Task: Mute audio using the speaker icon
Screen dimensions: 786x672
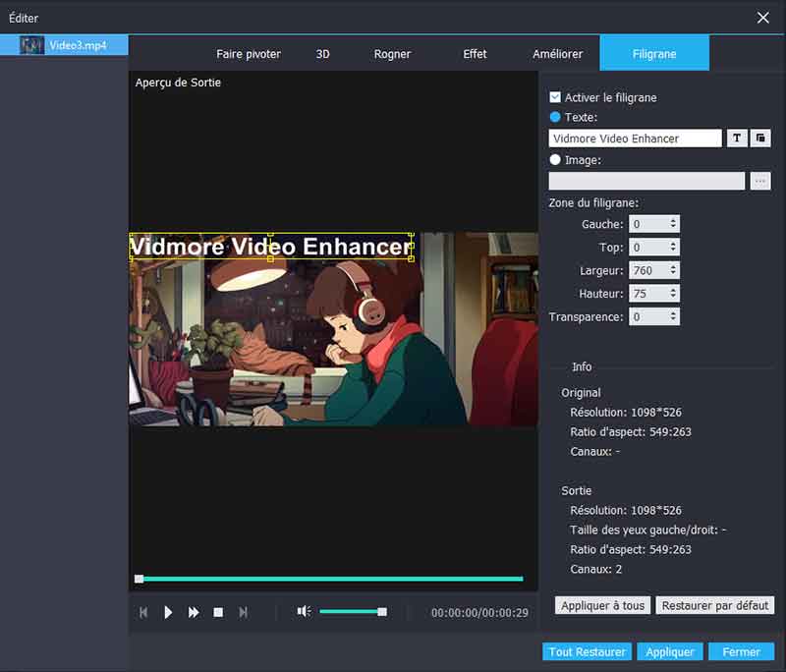Action: click(304, 611)
